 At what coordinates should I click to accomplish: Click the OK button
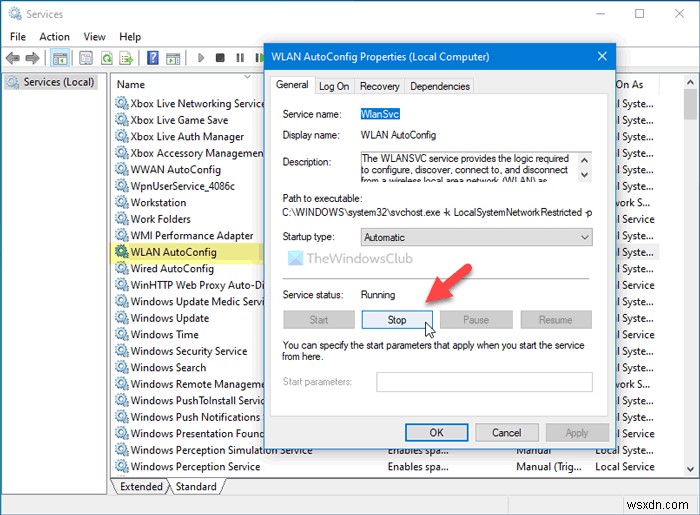click(x=436, y=432)
